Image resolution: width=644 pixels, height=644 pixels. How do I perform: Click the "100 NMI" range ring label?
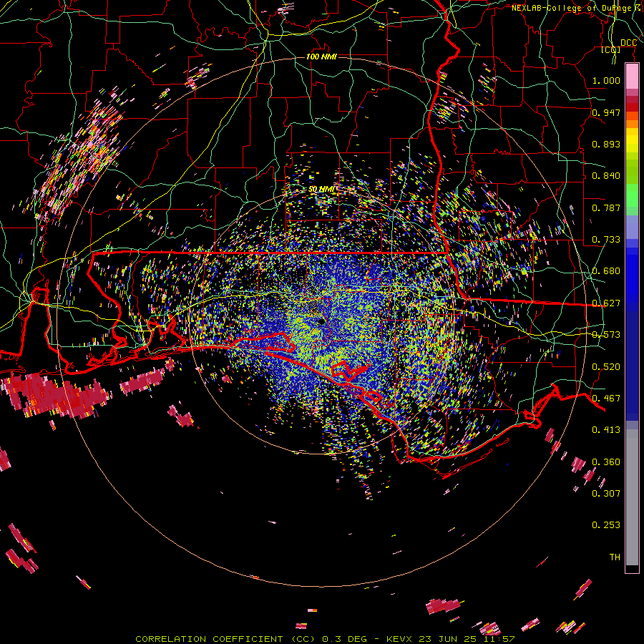click(321, 57)
